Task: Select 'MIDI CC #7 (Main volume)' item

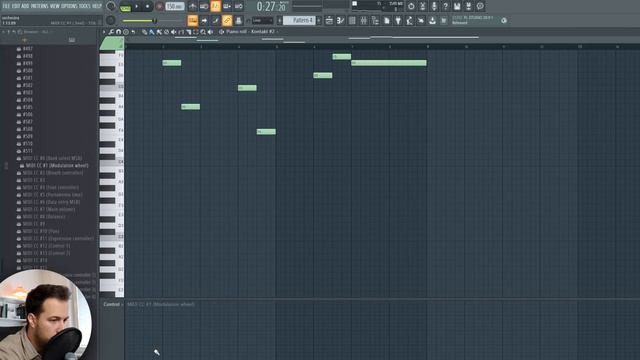Action: point(49,209)
